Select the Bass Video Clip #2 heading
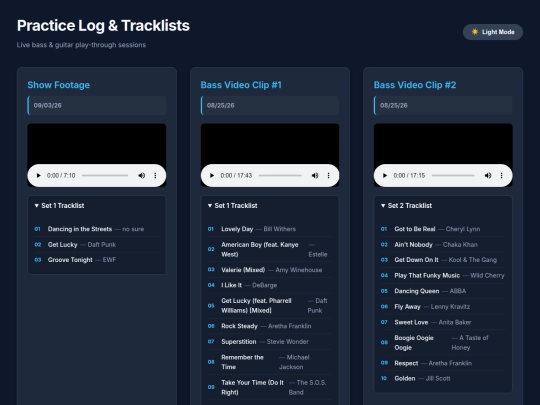The width and height of the screenshot is (540, 405). pyautogui.click(x=415, y=85)
